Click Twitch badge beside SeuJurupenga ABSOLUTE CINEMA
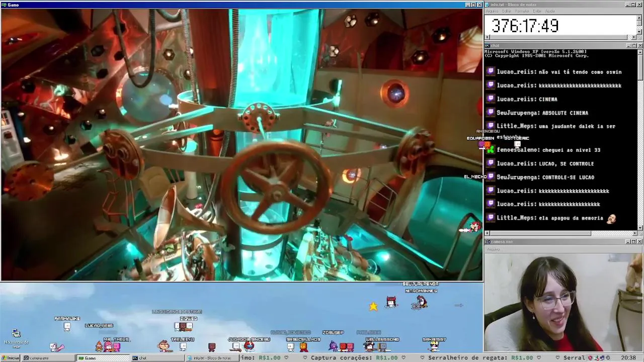This screenshot has height=362, width=644. (491, 113)
